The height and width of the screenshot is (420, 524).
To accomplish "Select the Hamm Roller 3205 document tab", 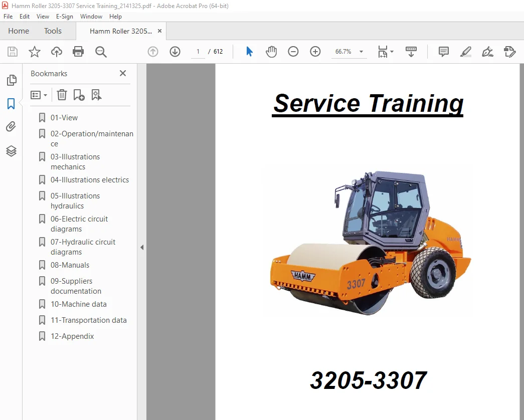I will pyautogui.click(x=121, y=31).
